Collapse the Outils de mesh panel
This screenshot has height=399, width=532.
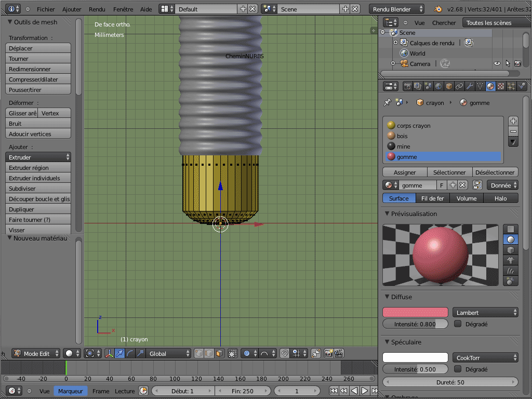[x=10, y=22]
